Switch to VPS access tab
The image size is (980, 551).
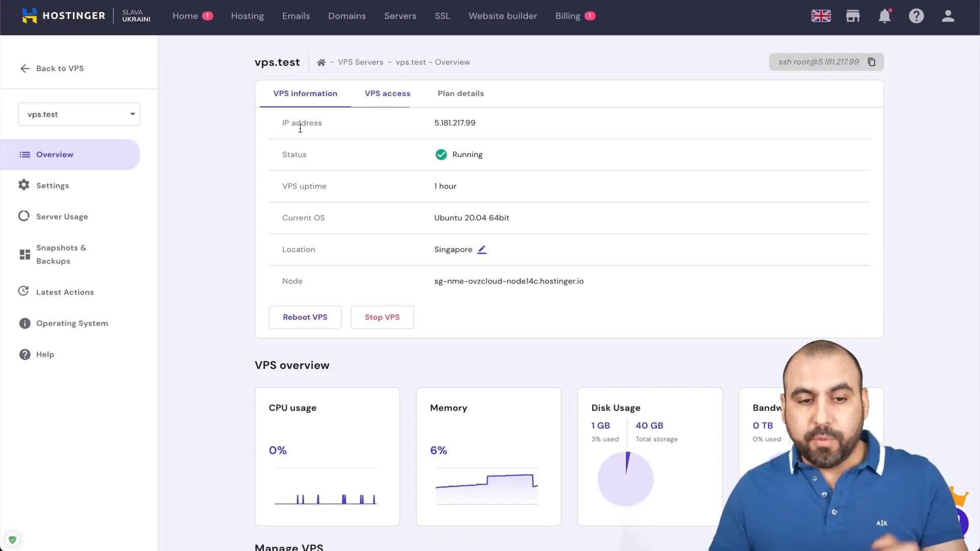[x=388, y=93]
